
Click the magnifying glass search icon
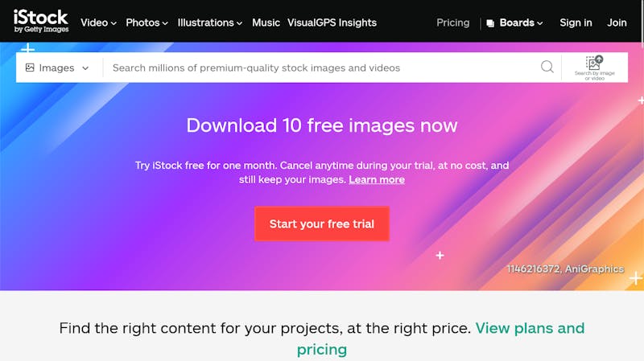coord(547,67)
